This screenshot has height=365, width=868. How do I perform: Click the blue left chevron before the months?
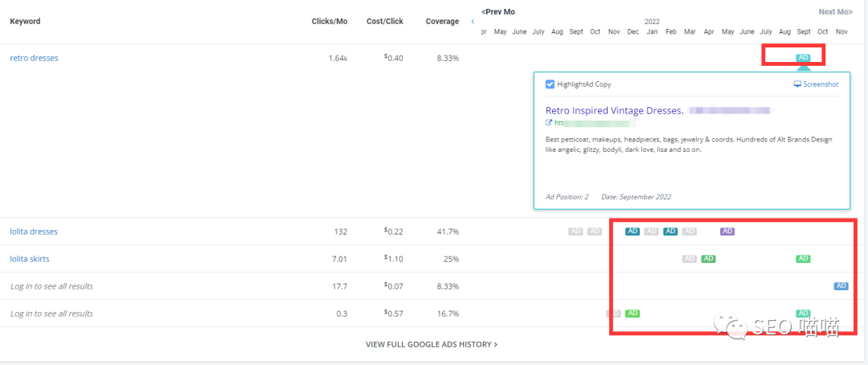[x=473, y=22]
